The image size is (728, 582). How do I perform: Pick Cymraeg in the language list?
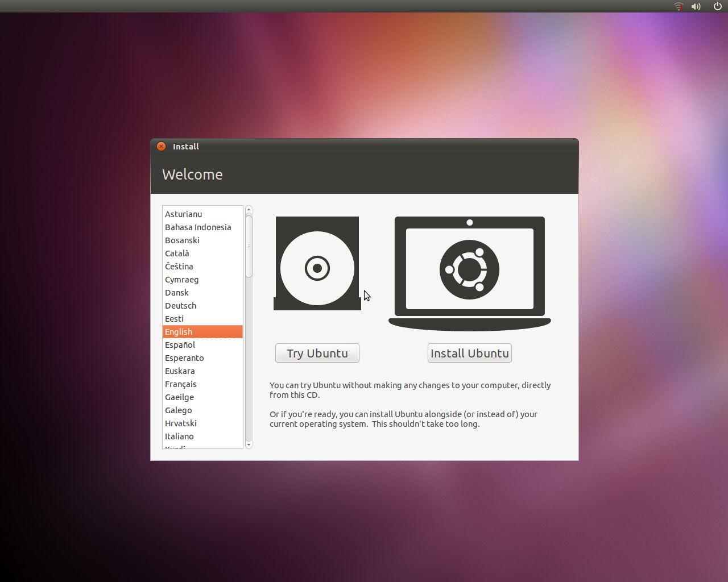(x=202, y=280)
